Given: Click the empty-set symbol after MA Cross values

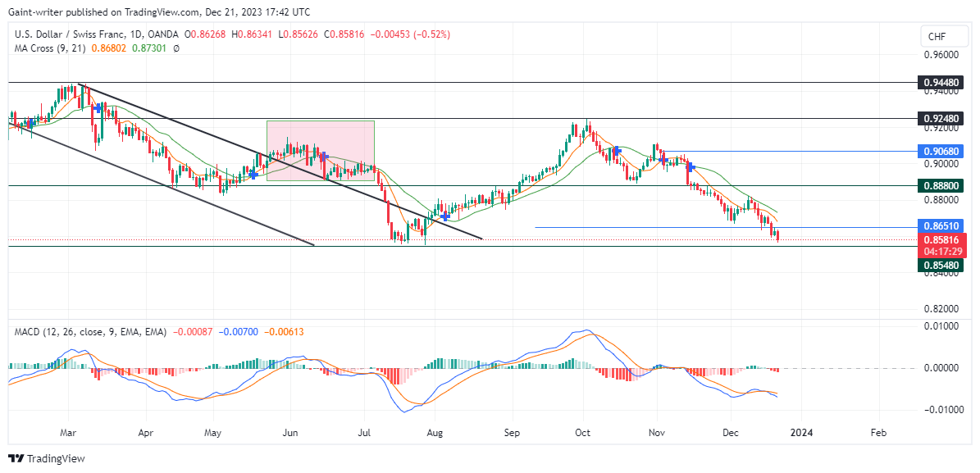Looking at the screenshot, I should click(176, 48).
